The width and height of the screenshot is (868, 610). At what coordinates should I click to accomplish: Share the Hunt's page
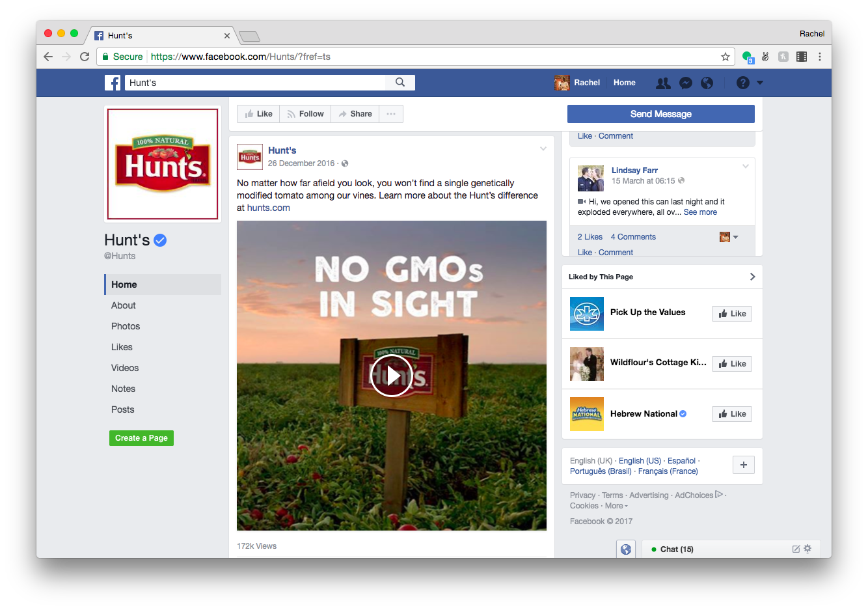pyautogui.click(x=355, y=114)
